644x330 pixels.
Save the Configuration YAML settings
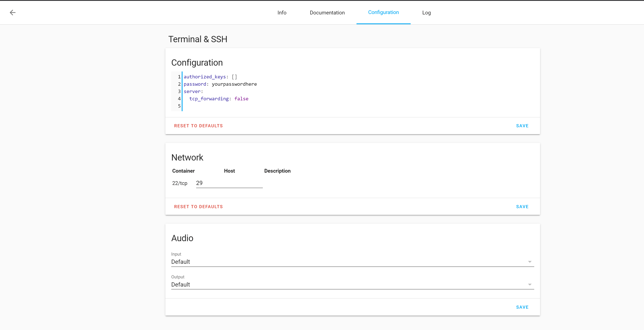(522, 126)
